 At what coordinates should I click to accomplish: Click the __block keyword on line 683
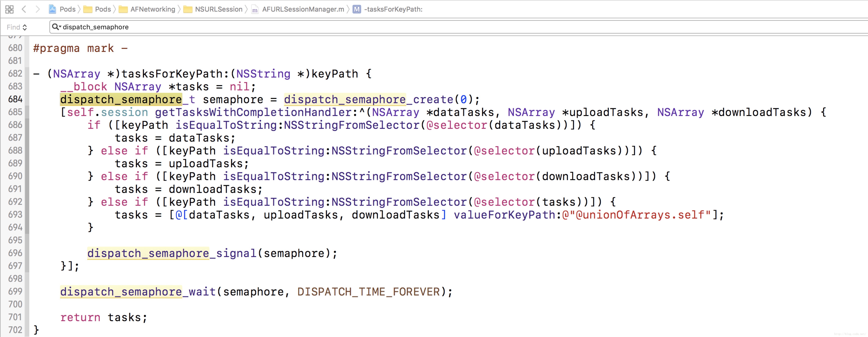point(84,87)
